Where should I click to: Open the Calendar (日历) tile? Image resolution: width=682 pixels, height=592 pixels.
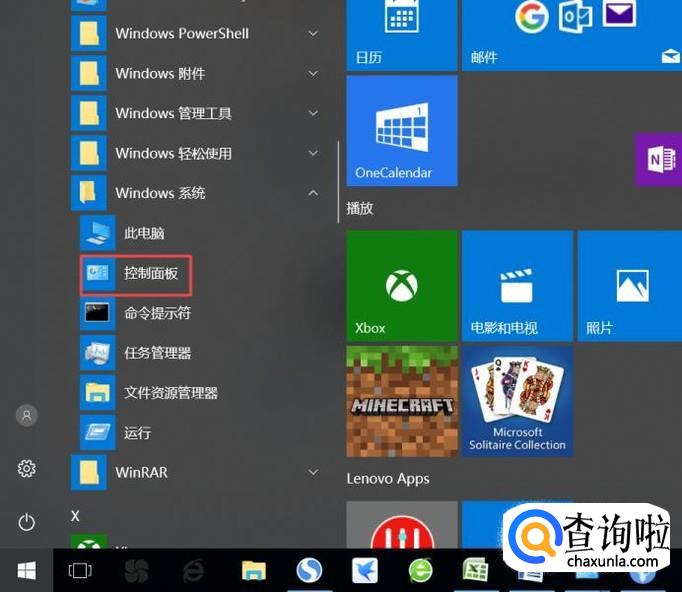402,35
